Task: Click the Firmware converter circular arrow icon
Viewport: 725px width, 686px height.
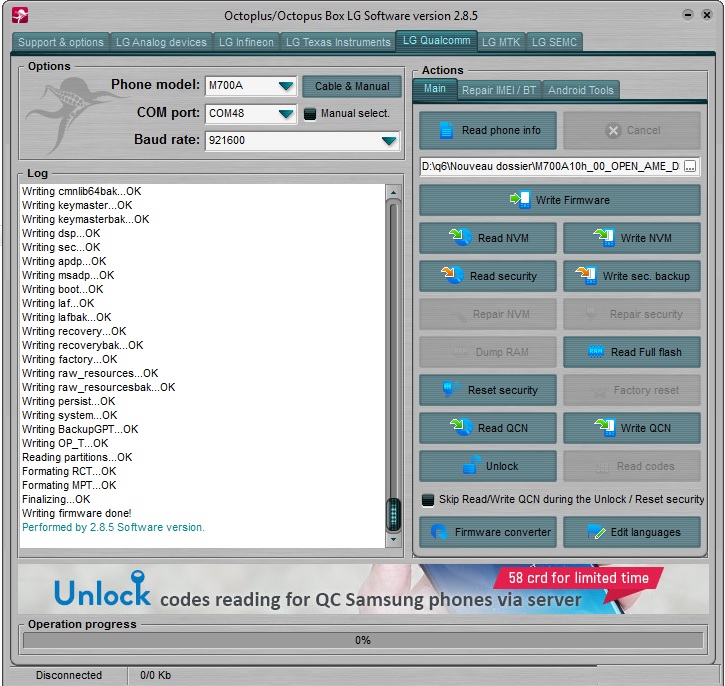Action: pos(438,532)
